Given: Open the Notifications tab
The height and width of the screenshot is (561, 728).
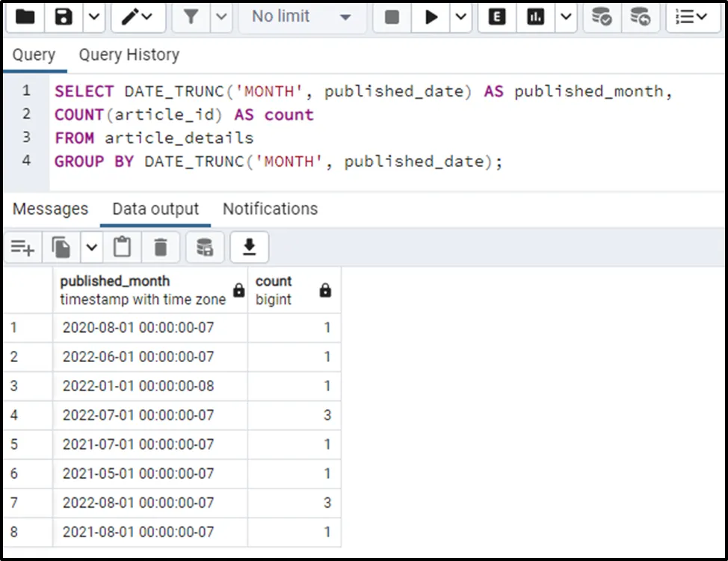Looking at the screenshot, I should (x=270, y=209).
